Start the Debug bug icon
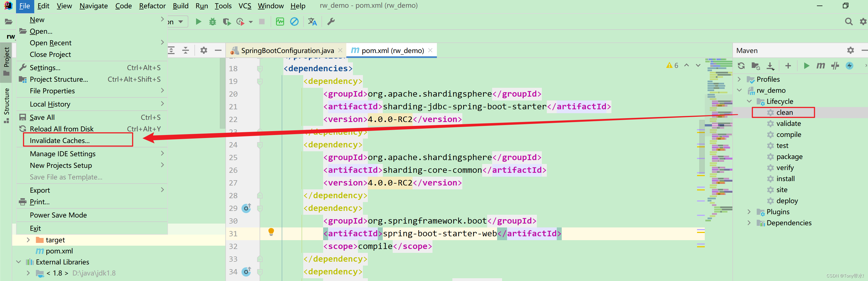 [213, 22]
